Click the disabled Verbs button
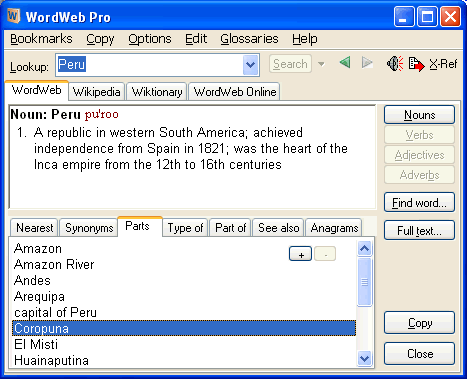This screenshot has height=379, width=467. point(419,135)
